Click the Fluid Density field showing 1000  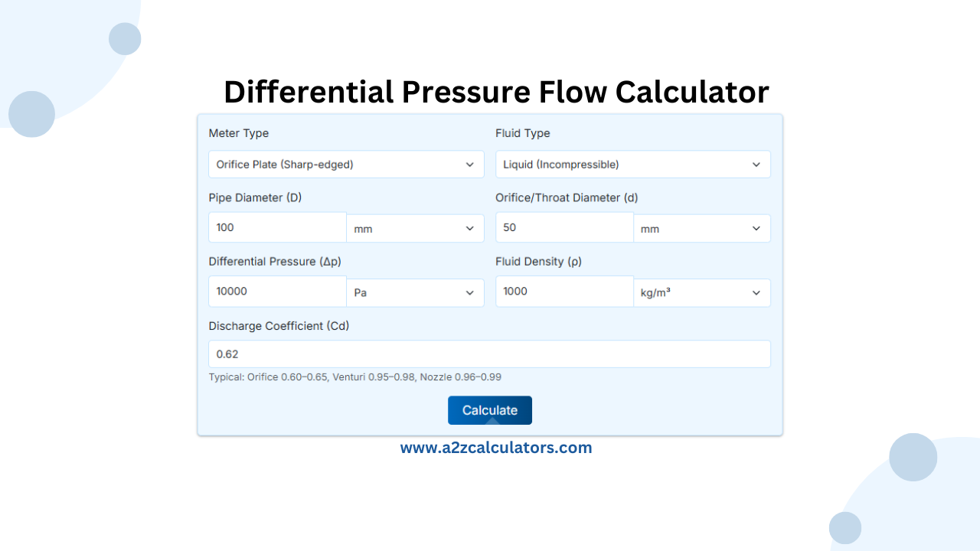click(564, 292)
